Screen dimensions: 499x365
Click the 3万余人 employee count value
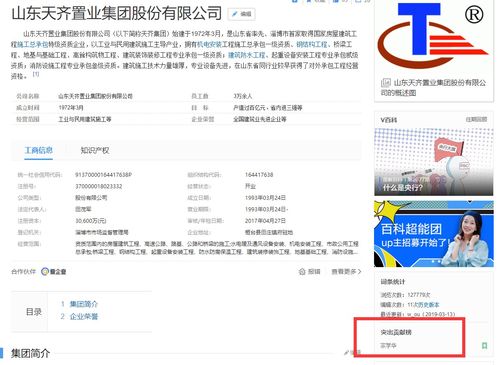[243, 96]
